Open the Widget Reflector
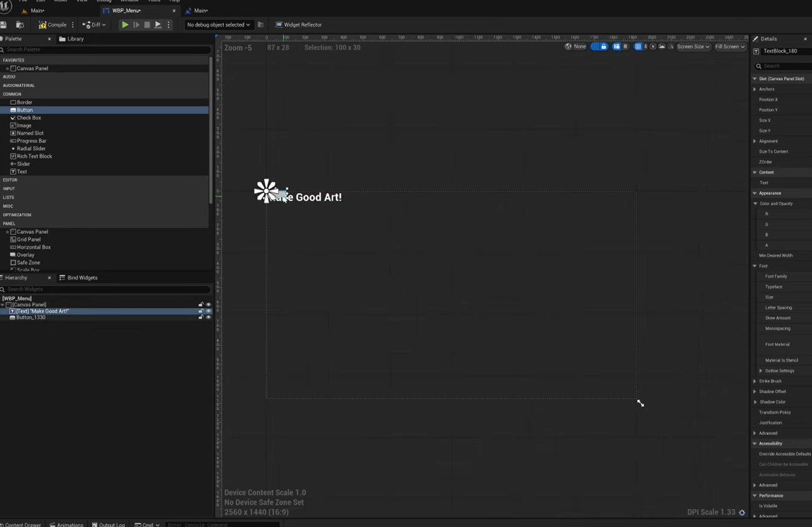The image size is (812, 527). coord(299,25)
